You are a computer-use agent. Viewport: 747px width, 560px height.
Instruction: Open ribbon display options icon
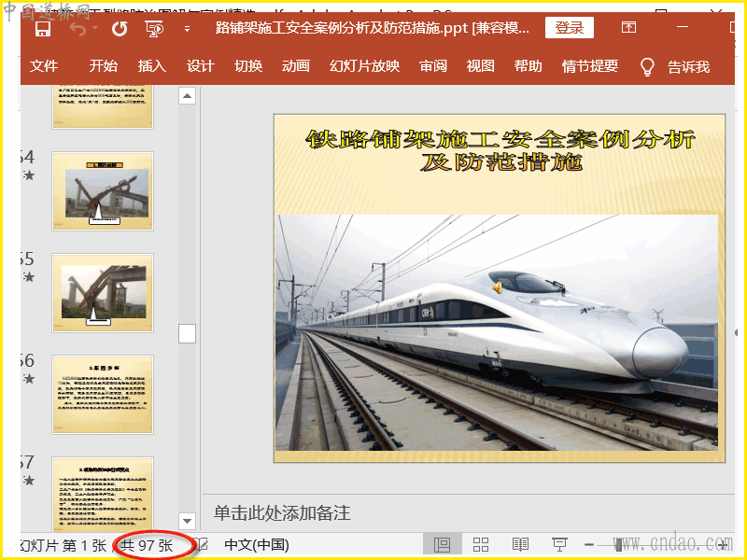click(x=628, y=27)
